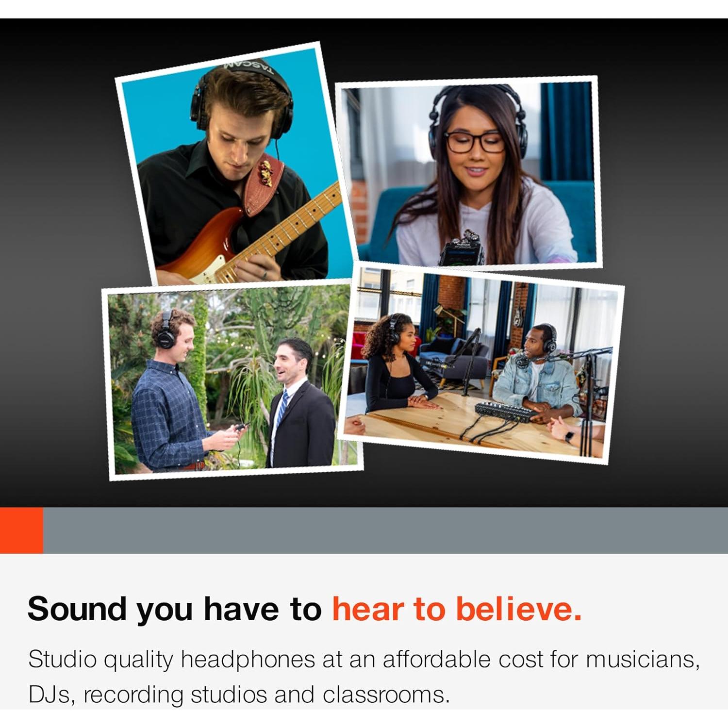
Task: Click the orange square accent block
Action: coord(21,530)
